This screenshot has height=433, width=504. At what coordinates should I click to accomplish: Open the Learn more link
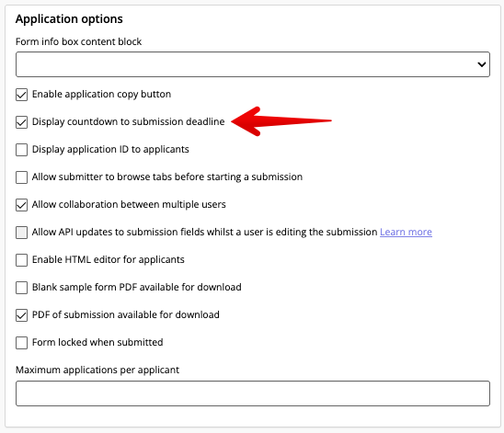(406, 232)
